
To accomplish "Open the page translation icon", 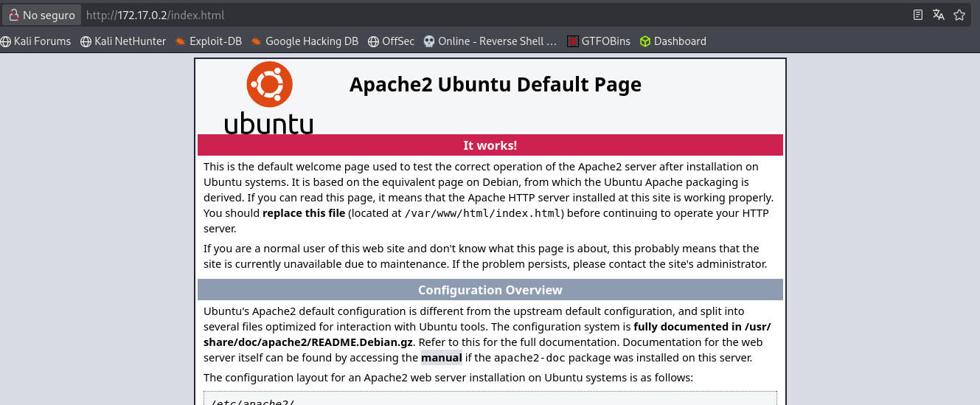I will click(938, 15).
